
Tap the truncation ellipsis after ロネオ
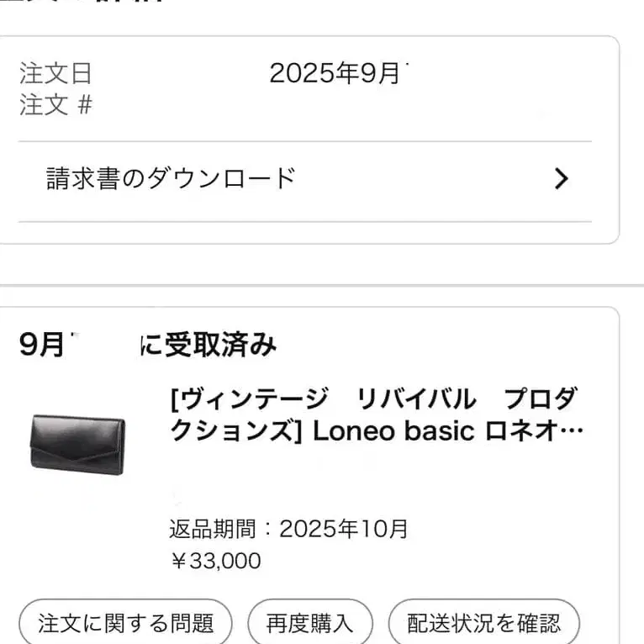[x=571, y=432]
